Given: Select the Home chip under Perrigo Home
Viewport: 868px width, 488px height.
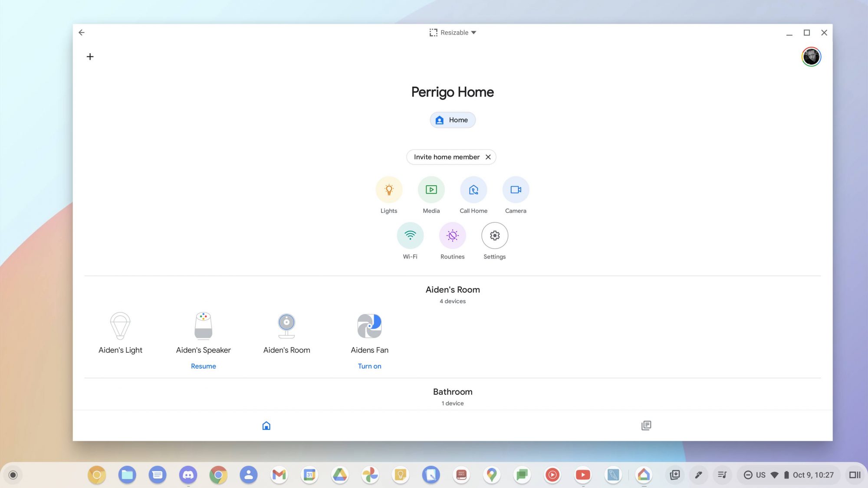Looking at the screenshot, I should [452, 120].
